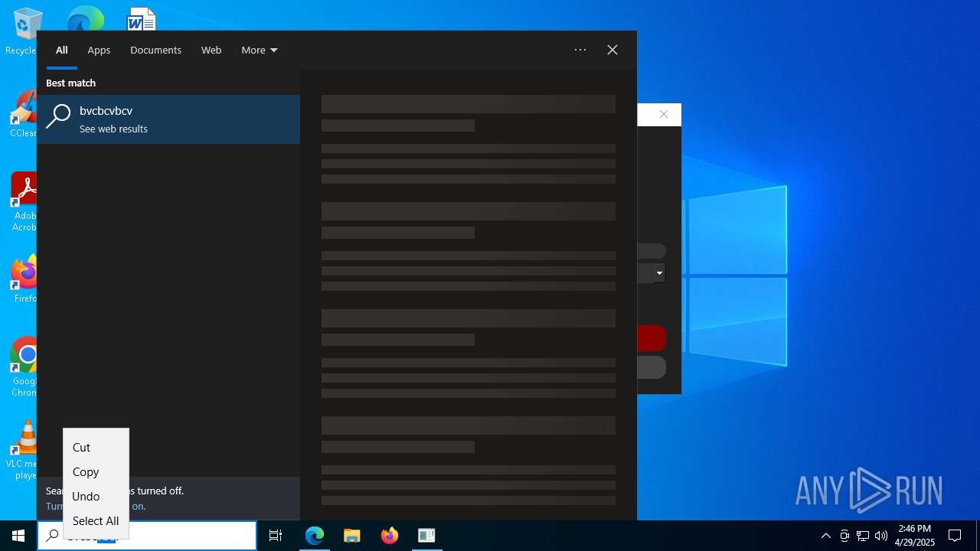This screenshot has width=980, height=551.
Task: Open the notification center icon
Action: [x=955, y=536]
